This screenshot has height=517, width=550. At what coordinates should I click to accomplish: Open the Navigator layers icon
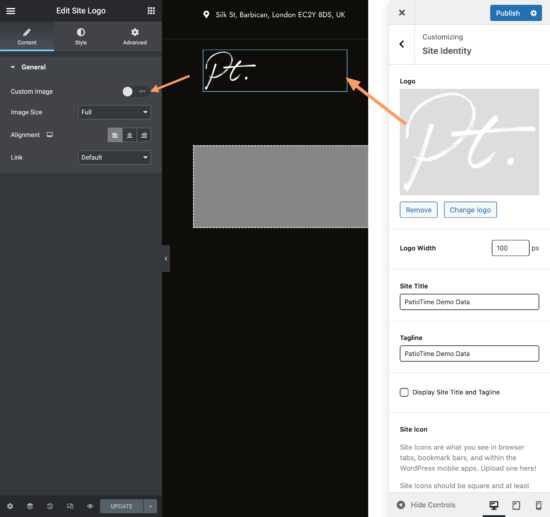click(30, 506)
